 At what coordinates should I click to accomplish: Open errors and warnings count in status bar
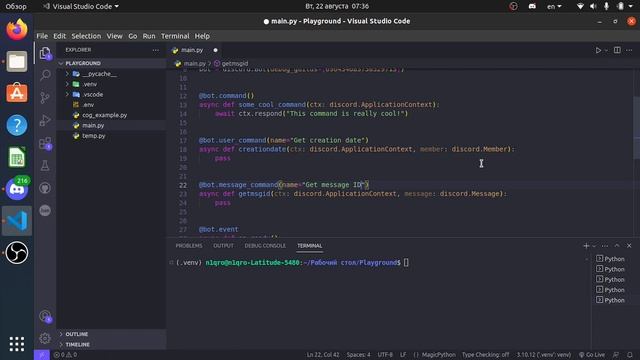coord(65,355)
